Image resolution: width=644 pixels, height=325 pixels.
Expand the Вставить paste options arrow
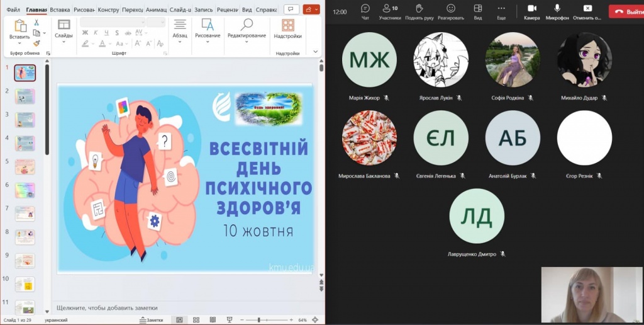[19, 43]
